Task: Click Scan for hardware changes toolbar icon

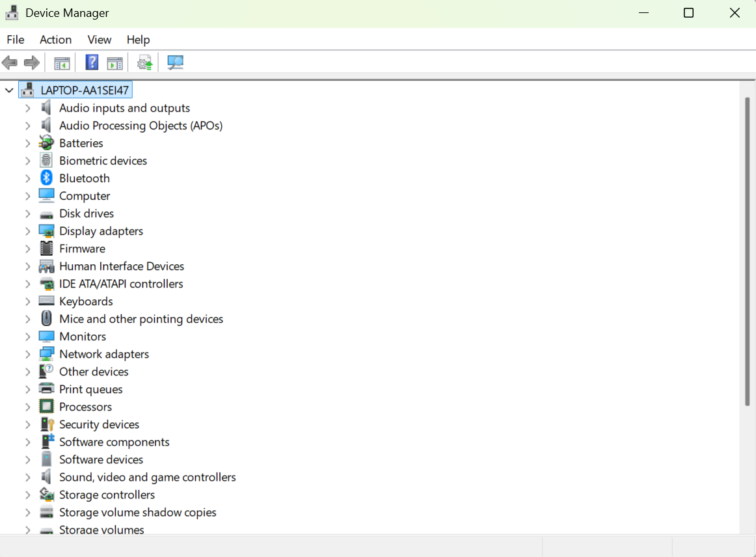Action: click(x=175, y=62)
